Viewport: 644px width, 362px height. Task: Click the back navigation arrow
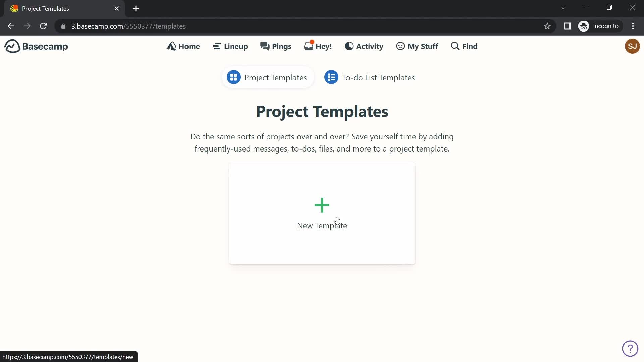click(11, 26)
